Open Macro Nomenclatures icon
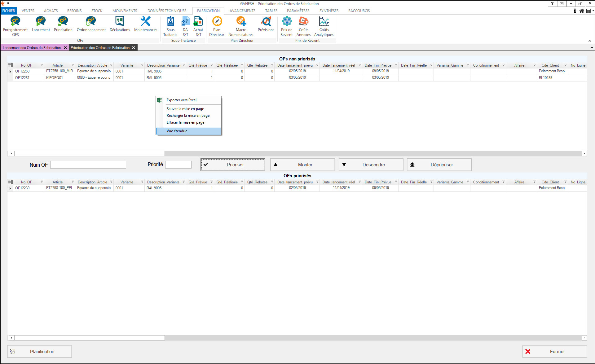Image resolution: width=595 pixels, height=364 pixels. [241, 22]
